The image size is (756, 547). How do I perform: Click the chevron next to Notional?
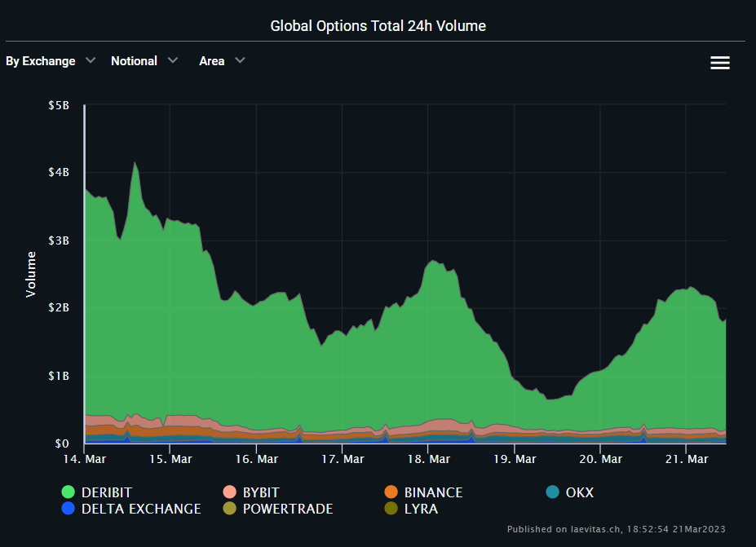click(173, 60)
